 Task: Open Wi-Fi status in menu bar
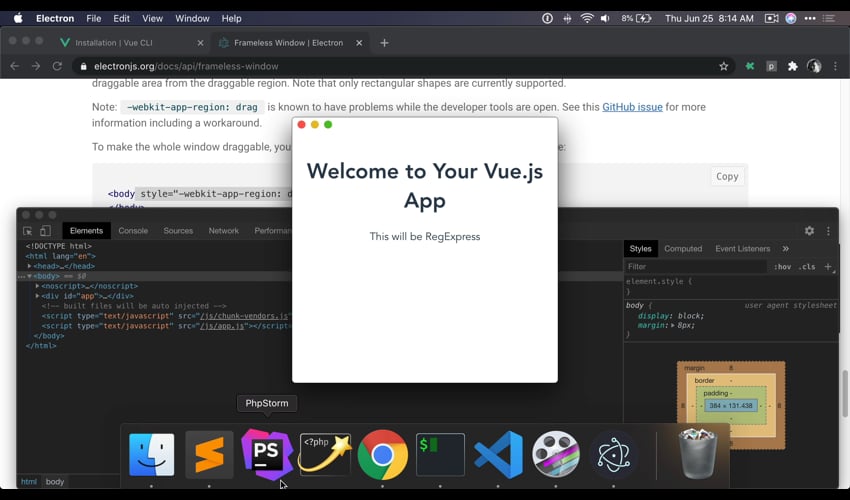pos(587,18)
